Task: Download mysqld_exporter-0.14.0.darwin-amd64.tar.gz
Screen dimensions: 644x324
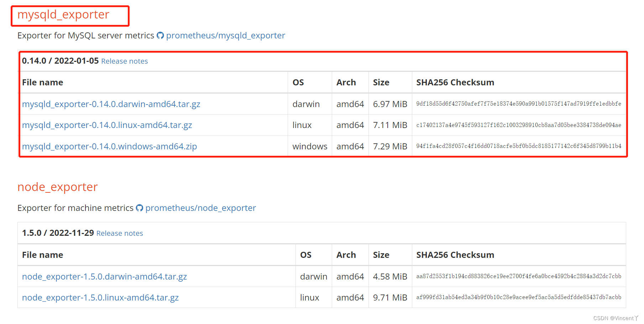Action: 111,104
